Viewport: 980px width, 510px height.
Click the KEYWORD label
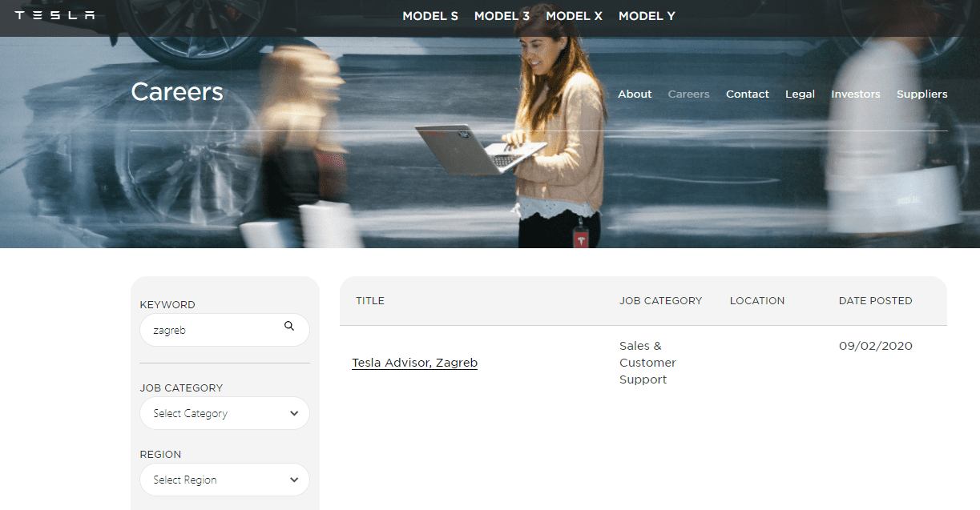[x=167, y=305]
